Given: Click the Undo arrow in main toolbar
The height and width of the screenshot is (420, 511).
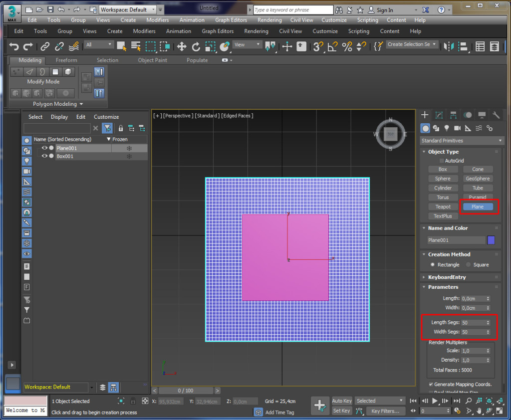Looking at the screenshot, I should pos(14,46).
